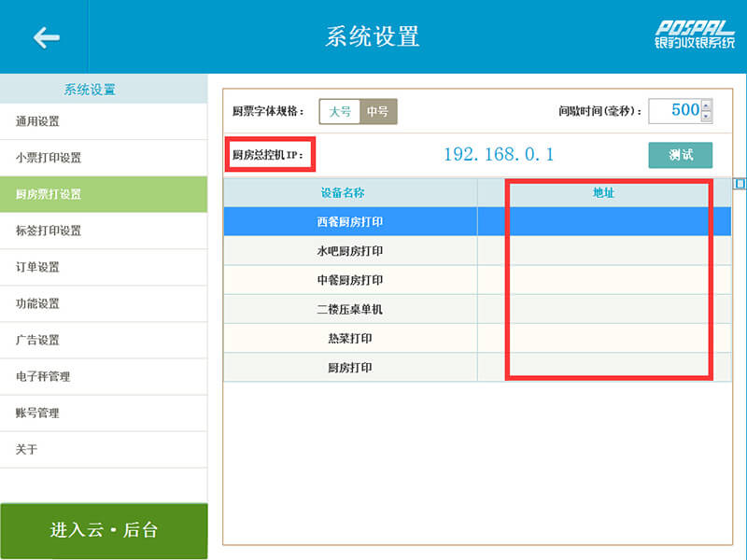Open 进入云·后台 cloud backend
The image size is (747, 560).
pyautogui.click(x=104, y=530)
